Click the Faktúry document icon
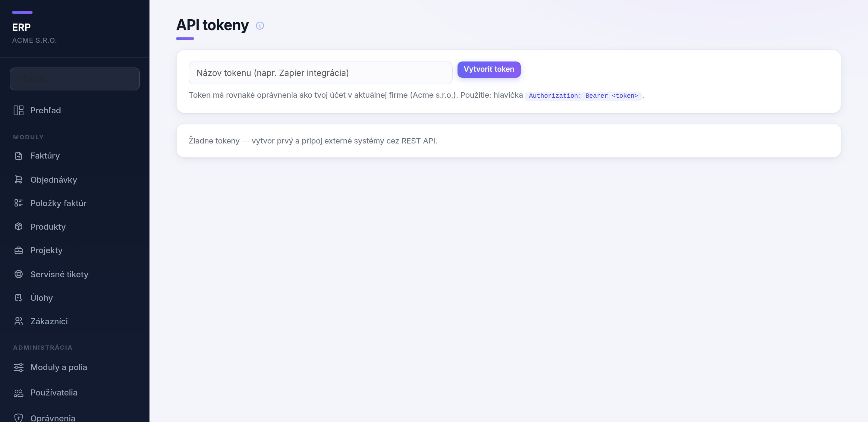868x422 pixels. 18,156
